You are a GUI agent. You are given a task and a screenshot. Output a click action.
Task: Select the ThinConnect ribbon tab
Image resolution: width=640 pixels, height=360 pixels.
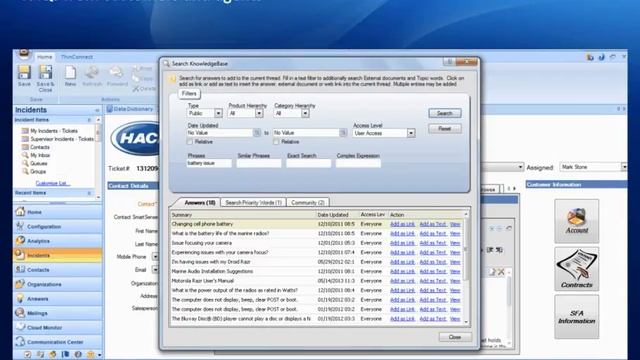pos(77,57)
